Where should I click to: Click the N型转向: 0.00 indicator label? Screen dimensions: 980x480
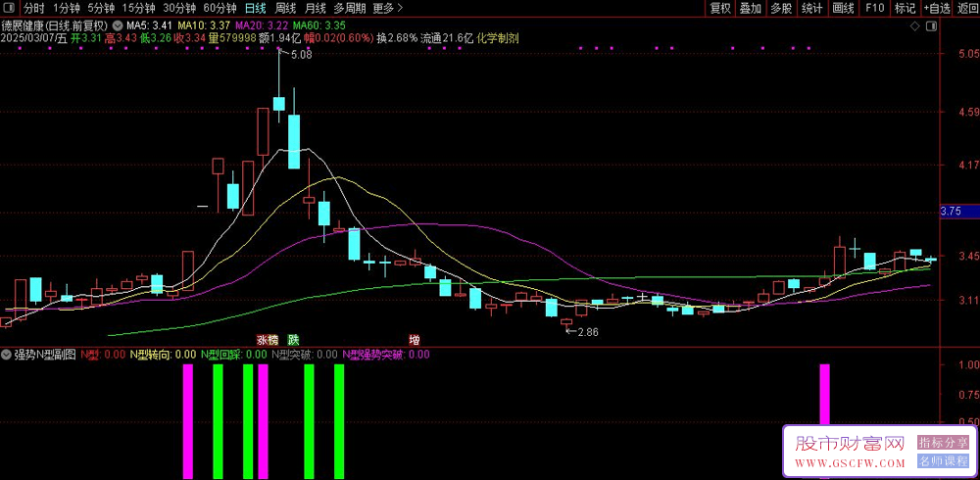click(x=163, y=355)
